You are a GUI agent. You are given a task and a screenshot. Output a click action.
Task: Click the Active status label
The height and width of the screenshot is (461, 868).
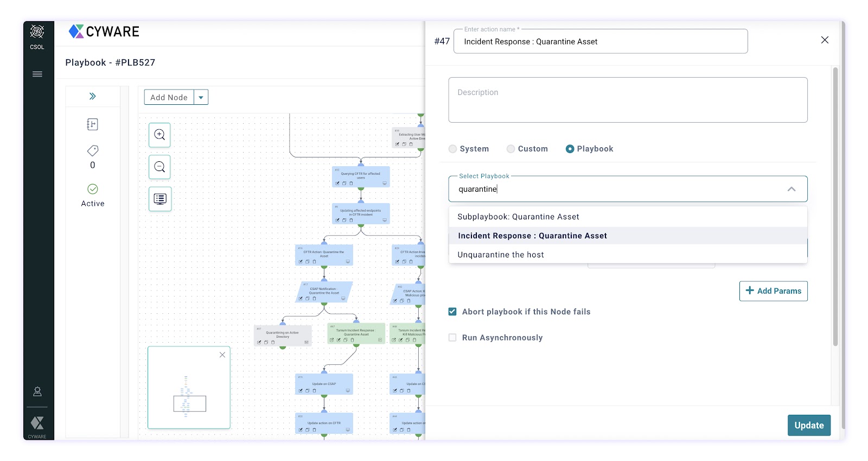[93, 204]
